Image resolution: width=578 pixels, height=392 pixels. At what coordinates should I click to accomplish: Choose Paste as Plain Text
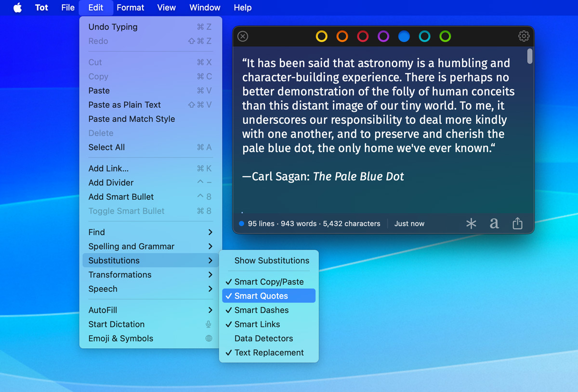point(150,105)
